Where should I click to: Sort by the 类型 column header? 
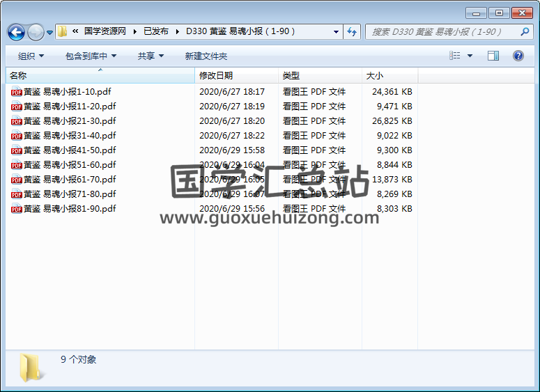(320, 75)
